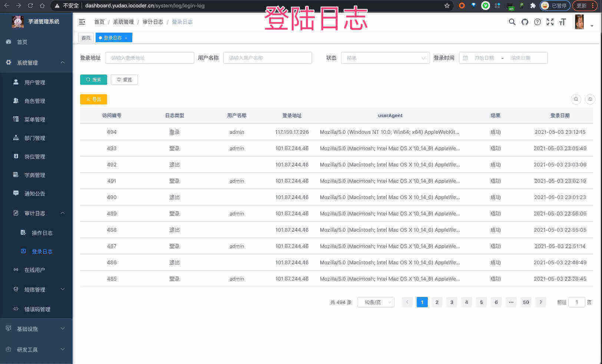Viewport: 602px width, 364px height.
Task: Open the global search icon in the navbar
Action: [512, 22]
